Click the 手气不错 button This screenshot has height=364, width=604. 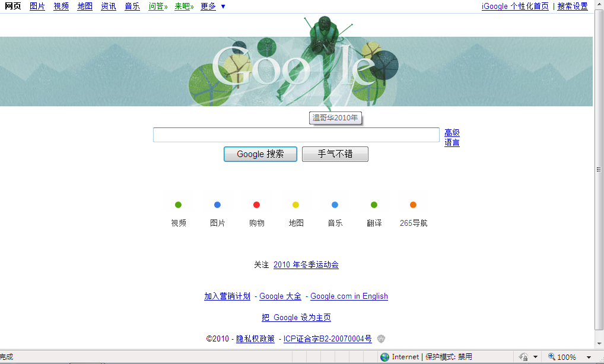(335, 154)
